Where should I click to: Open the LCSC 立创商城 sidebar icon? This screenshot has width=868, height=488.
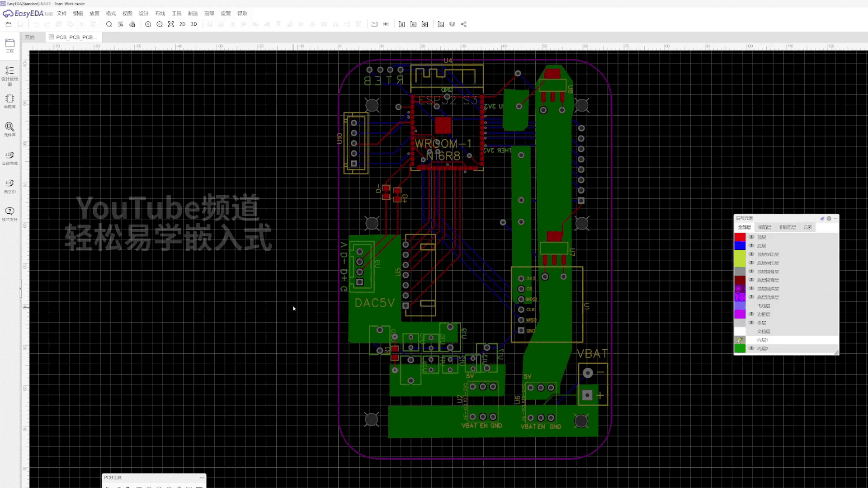pyautogui.click(x=9, y=158)
